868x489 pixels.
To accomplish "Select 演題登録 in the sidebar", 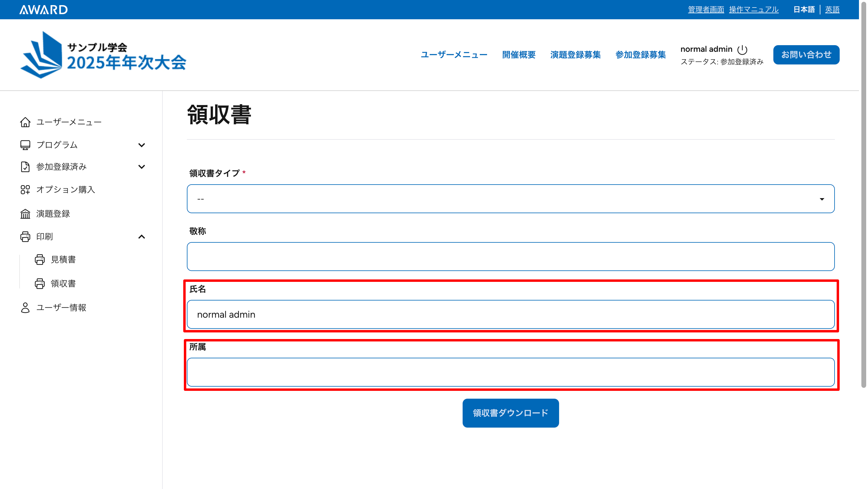I will 53,214.
